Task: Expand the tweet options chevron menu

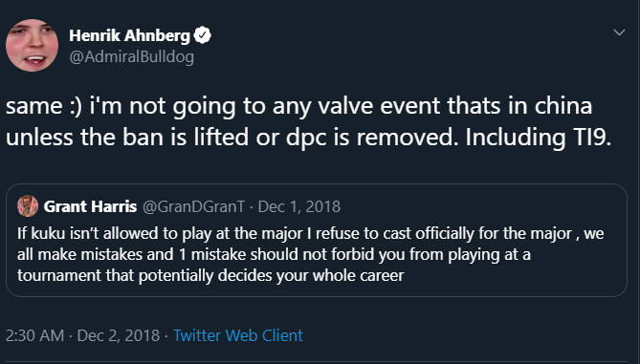Action: (619, 32)
